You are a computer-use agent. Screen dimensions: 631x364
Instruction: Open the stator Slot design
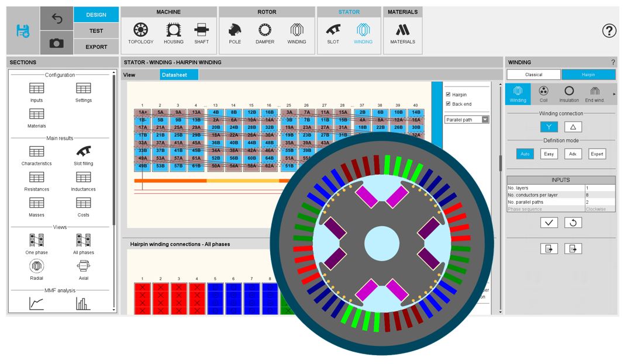coord(333,33)
